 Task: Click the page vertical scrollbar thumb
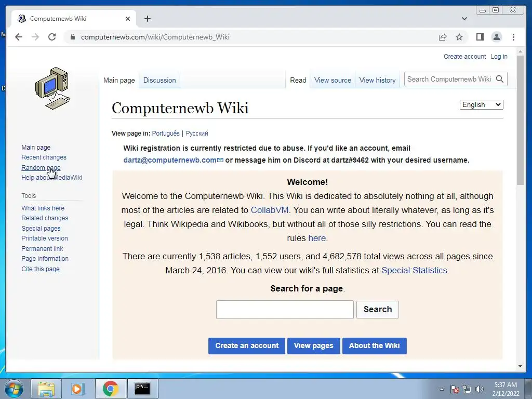click(521, 121)
